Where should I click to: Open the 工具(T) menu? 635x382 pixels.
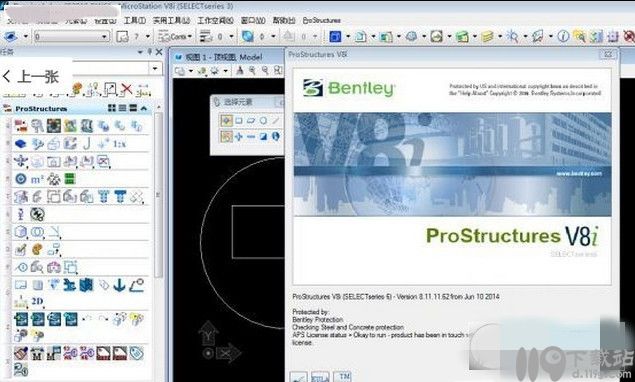(134, 20)
